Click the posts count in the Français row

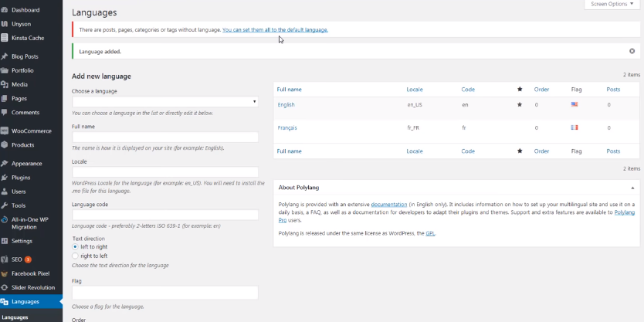(x=608, y=127)
